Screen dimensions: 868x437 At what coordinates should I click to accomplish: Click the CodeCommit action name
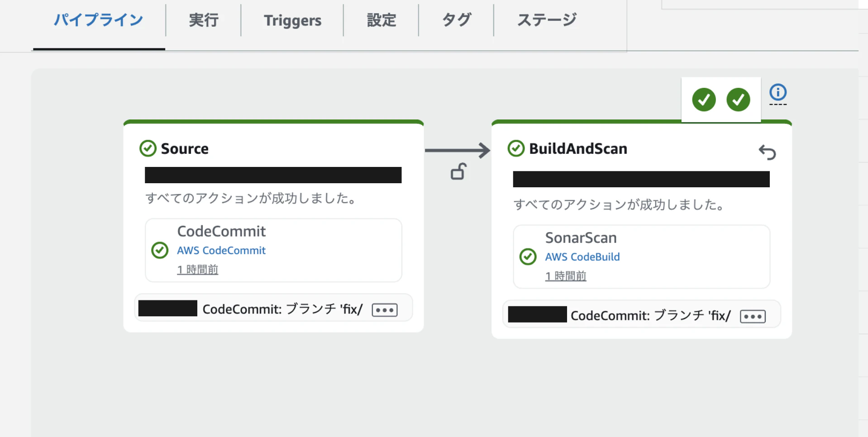pyautogui.click(x=221, y=231)
